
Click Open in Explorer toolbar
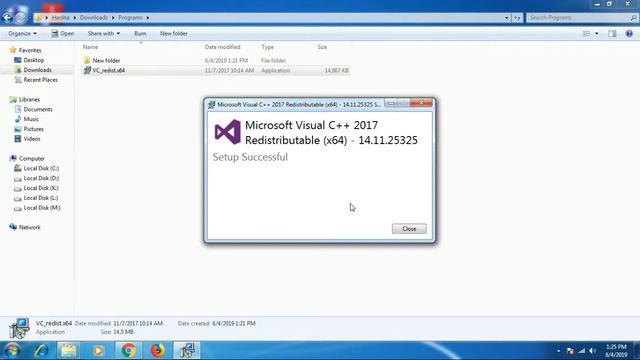point(62,33)
